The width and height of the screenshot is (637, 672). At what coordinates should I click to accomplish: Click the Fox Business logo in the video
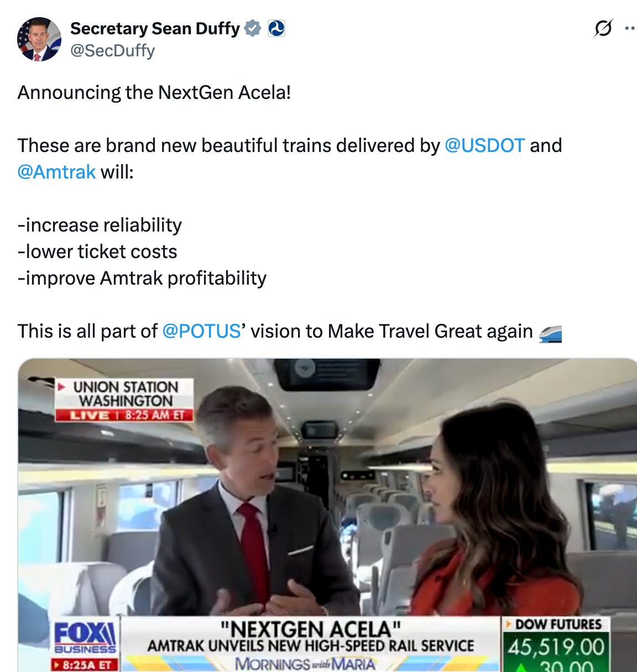85,638
